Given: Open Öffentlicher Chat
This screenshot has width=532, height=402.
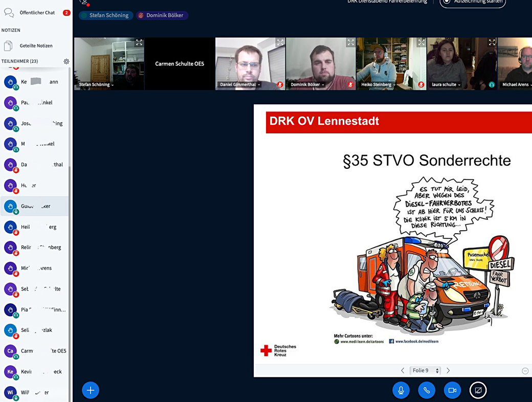Looking at the screenshot, I should (x=37, y=12).
